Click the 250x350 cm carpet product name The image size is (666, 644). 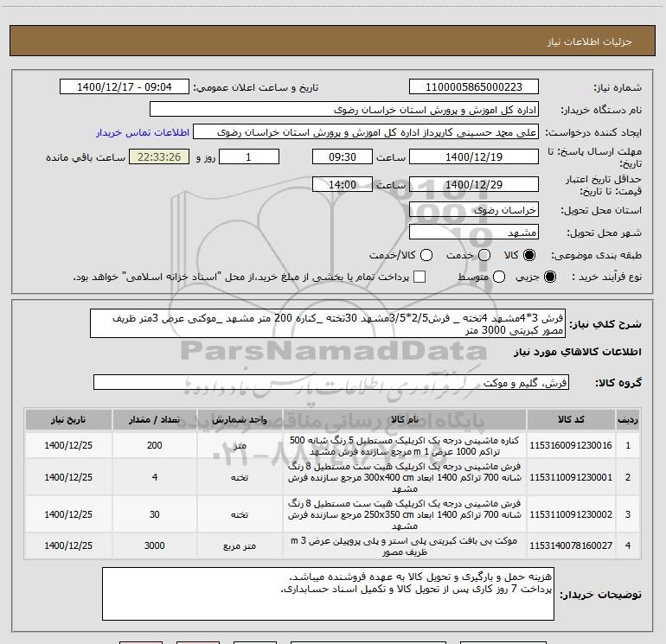coord(405,514)
